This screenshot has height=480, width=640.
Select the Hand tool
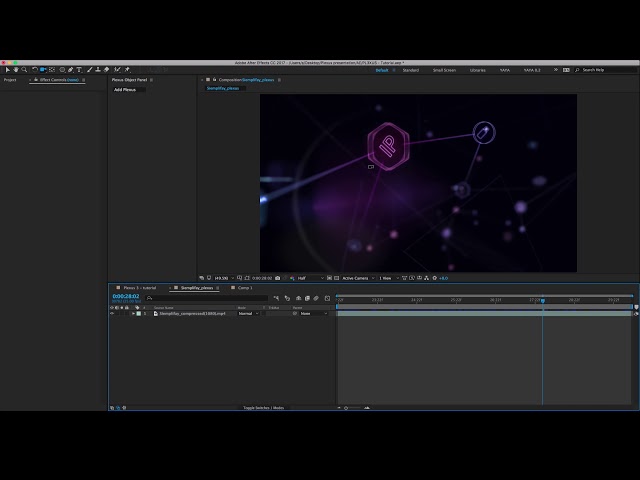click(x=16, y=70)
